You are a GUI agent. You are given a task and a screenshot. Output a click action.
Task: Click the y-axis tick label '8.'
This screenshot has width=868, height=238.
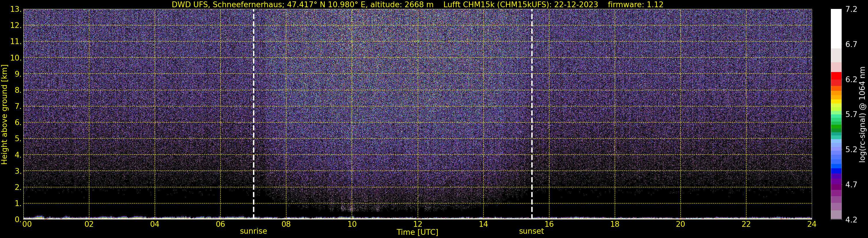pos(18,90)
